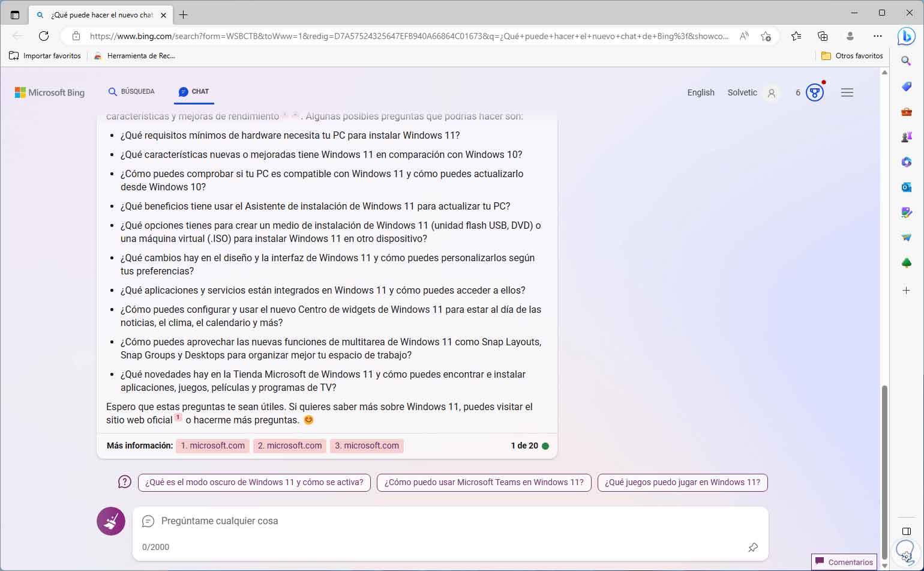This screenshot has width=924, height=571.
Task: Open the green tree sidebar icon
Action: (x=907, y=263)
